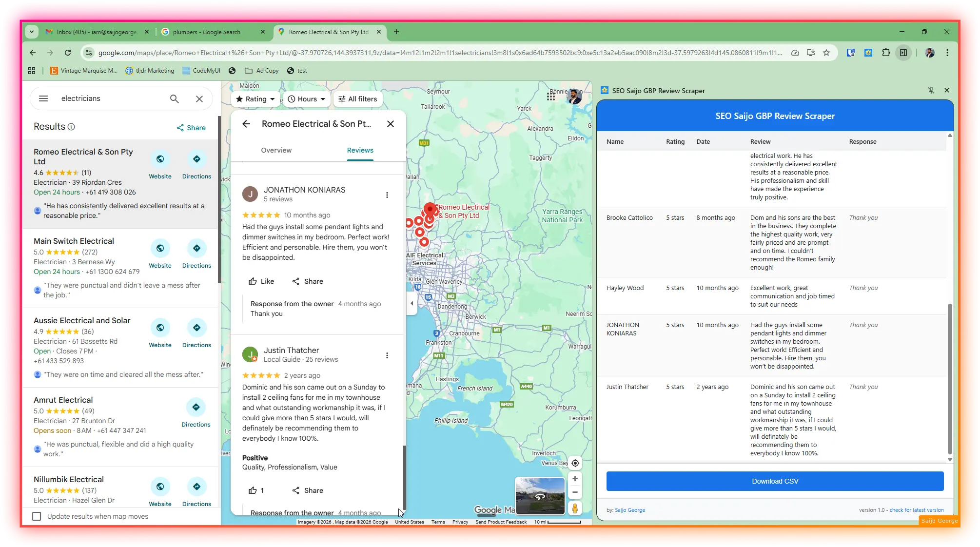Enable 'Update results when map moves'
This screenshot has height=547, width=980.
click(37, 516)
